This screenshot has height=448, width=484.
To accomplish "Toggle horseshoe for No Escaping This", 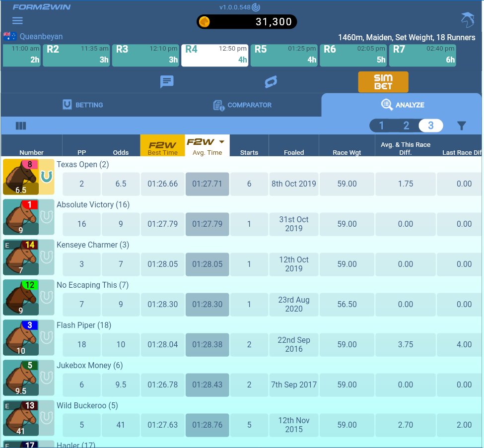I will tap(47, 297).
